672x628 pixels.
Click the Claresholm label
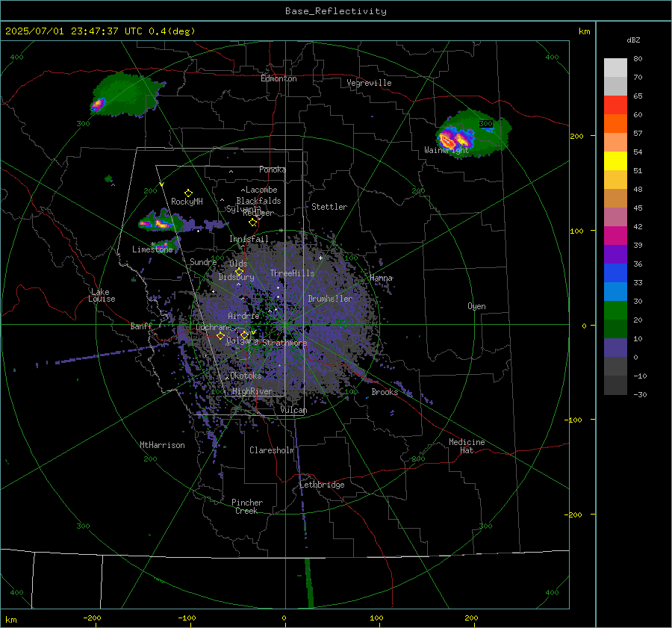point(272,450)
